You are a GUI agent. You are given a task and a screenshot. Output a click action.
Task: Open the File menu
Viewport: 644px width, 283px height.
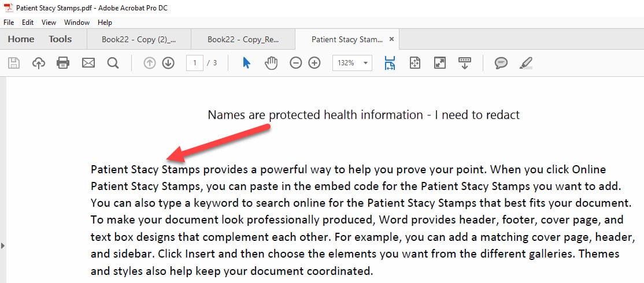pyautogui.click(x=9, y=22)
